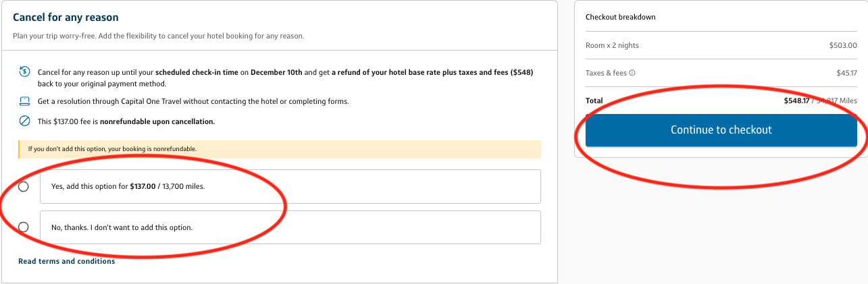Click the Continue to checkout button
This screenshot has height=284, width=868.
coord(721,130)
